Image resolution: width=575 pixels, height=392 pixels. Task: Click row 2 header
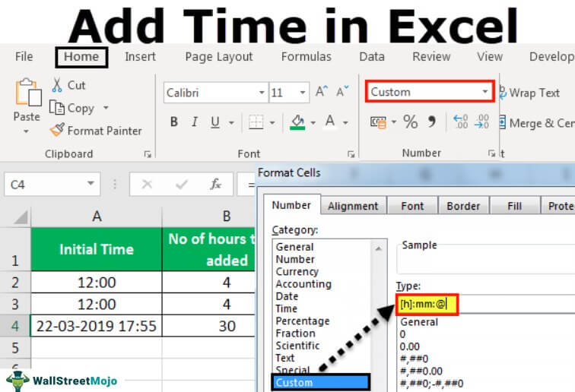(15, 282)
